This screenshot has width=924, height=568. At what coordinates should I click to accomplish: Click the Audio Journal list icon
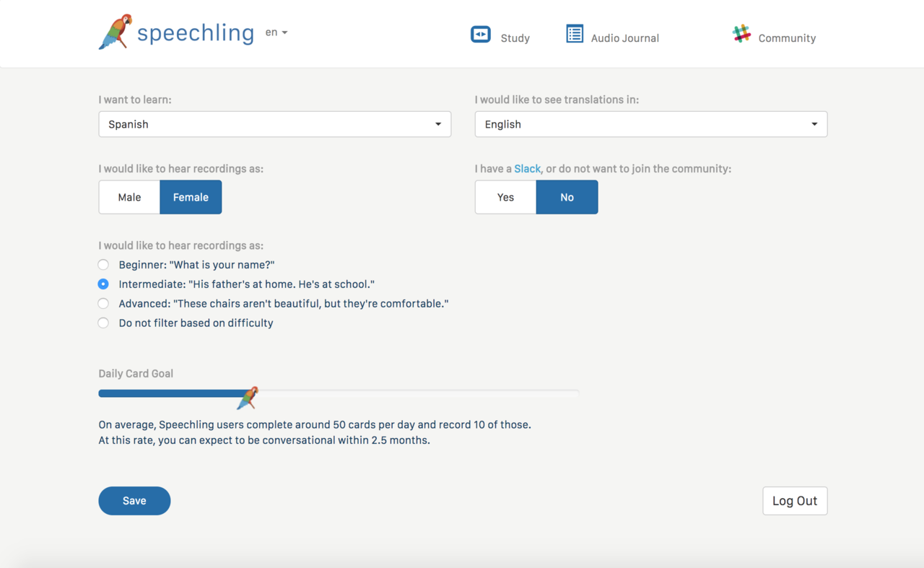575,34
